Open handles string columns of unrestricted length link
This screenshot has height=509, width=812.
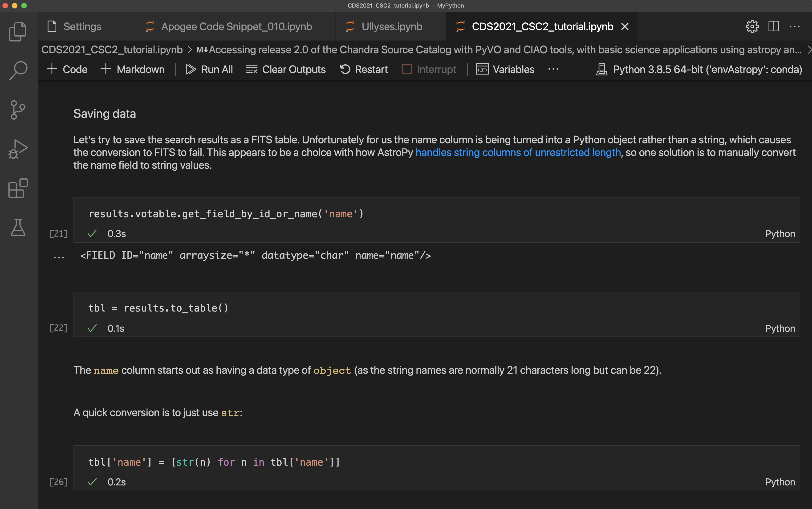(518, 152)
